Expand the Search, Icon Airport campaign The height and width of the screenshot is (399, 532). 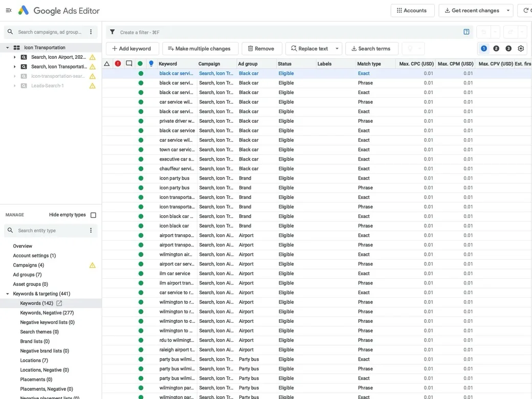pyautogui.click(x=15, y=57)
